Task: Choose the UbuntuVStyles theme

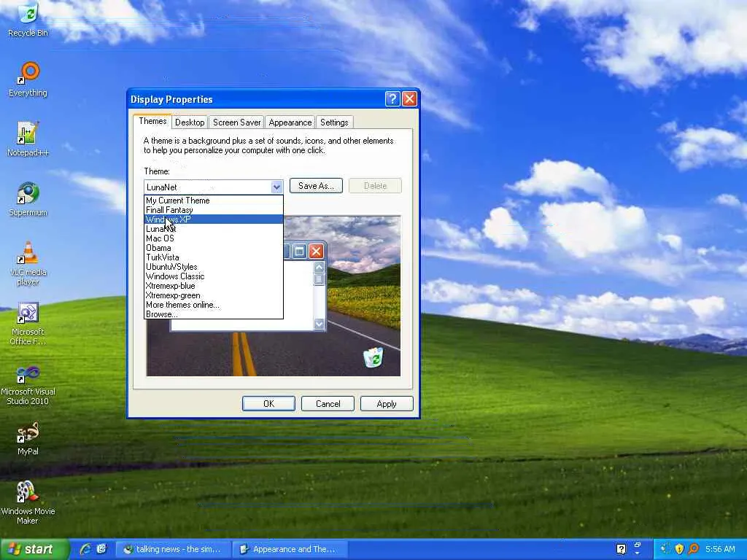Action: point(214,267)
